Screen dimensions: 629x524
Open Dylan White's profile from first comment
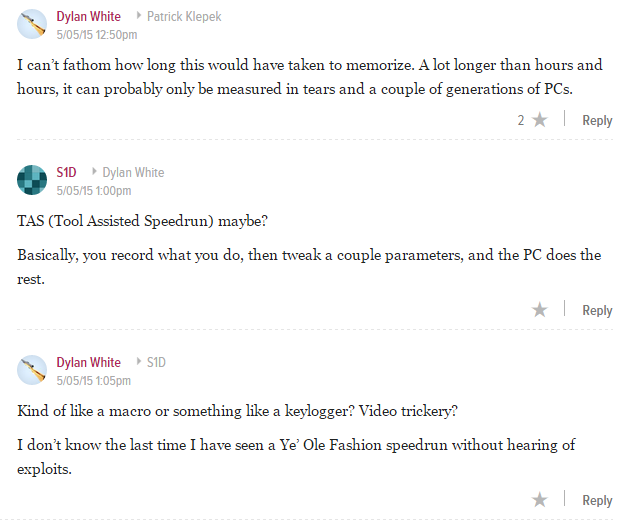pos(89,16)
